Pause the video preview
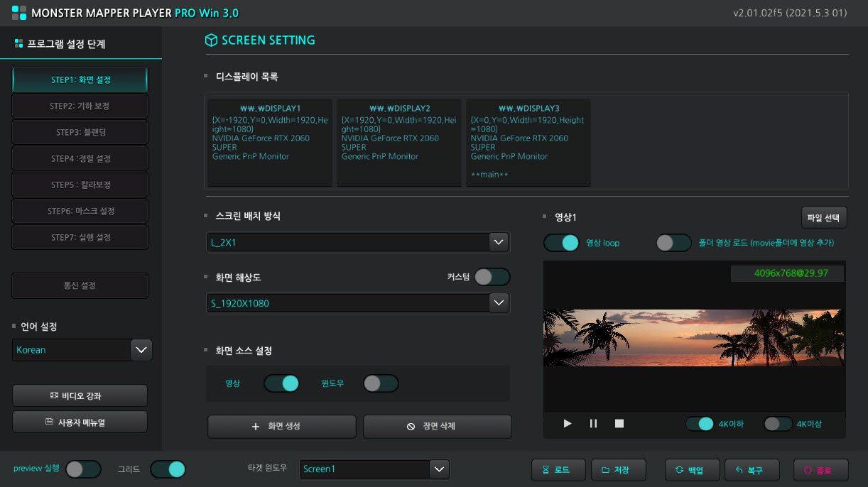Viewport: 868px width, 487px height. pos(594,424)
